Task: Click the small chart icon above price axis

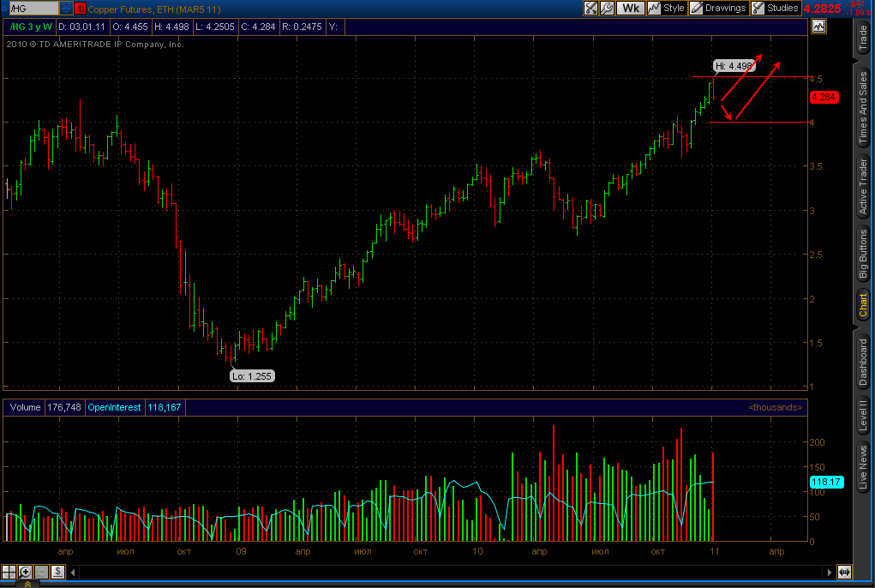Action: tap(818, 27)
